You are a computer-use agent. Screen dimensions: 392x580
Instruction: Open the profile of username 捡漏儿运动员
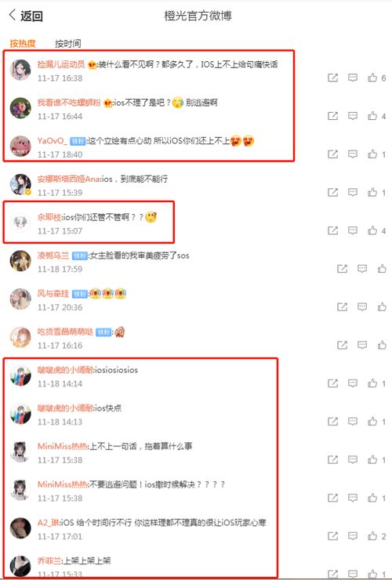click(61, 64)
